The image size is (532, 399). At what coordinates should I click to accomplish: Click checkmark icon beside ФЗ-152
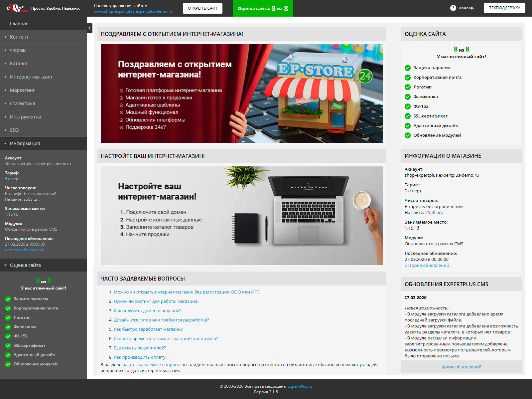pyautogui.click(x=407, y=106)
